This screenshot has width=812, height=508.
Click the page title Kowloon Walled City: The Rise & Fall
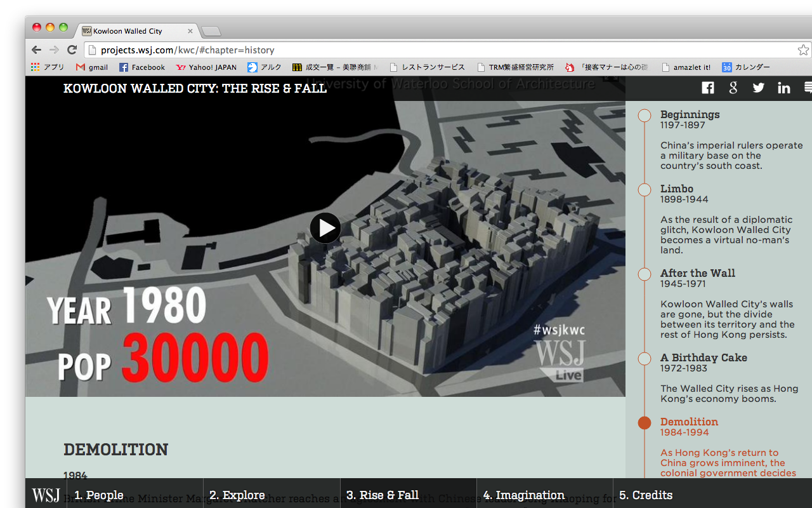(195, 88)
